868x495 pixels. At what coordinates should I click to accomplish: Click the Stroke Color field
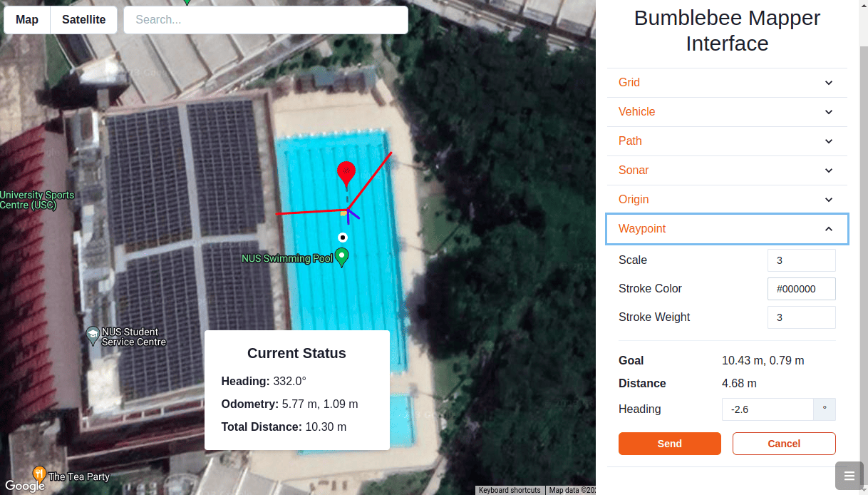click(801, 289)
